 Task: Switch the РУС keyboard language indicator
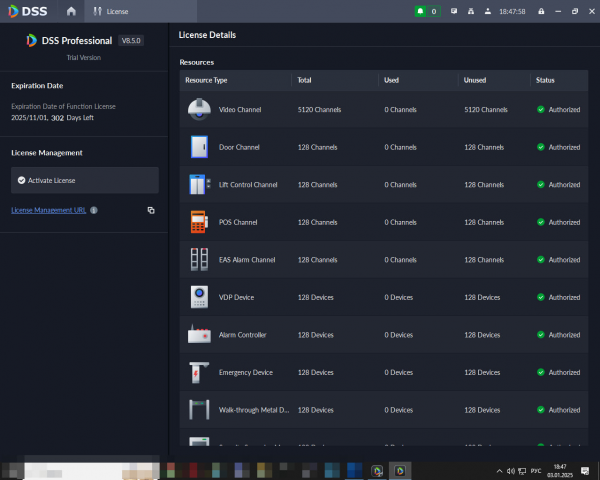tap(536, 470)
